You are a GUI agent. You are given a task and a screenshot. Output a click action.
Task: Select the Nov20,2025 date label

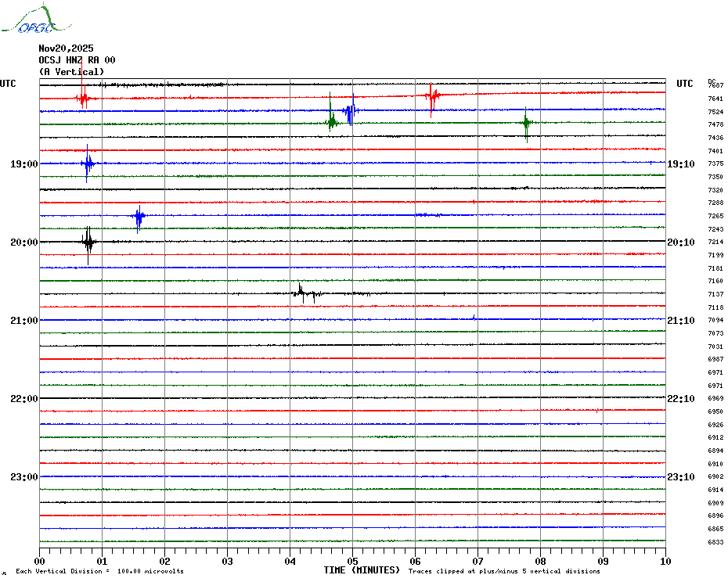[66, 48]
